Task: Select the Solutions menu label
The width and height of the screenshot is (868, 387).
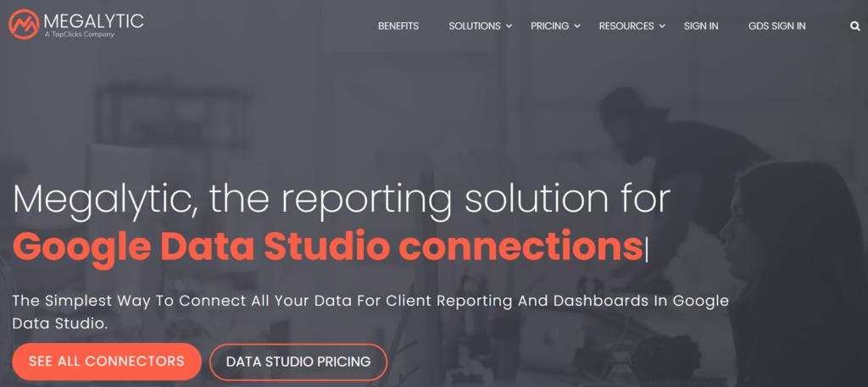Action: [x=475, y=26]
